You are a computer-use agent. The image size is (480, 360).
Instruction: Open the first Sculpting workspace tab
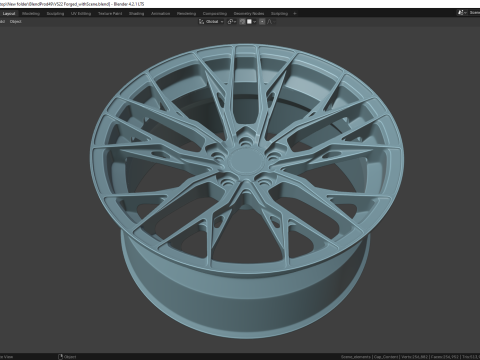[x=55, y=14]
